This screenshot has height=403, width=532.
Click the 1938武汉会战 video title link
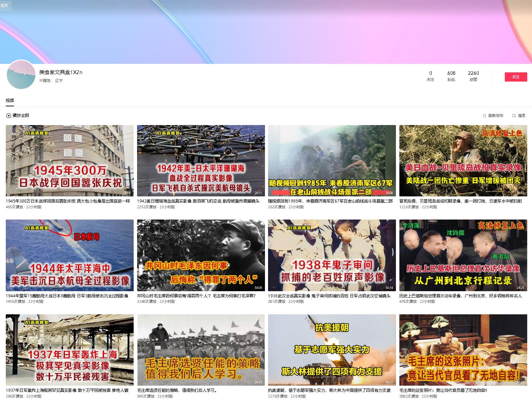click(329, 296)
